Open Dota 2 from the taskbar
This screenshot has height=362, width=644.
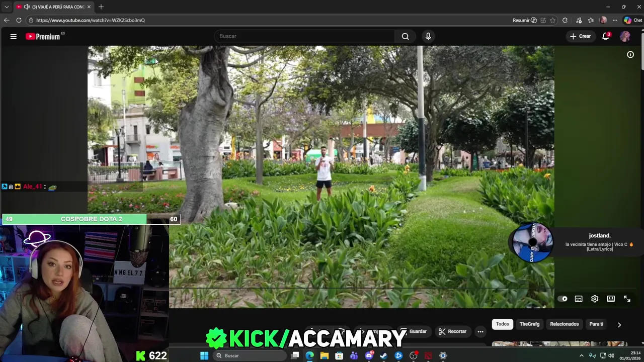428,355
